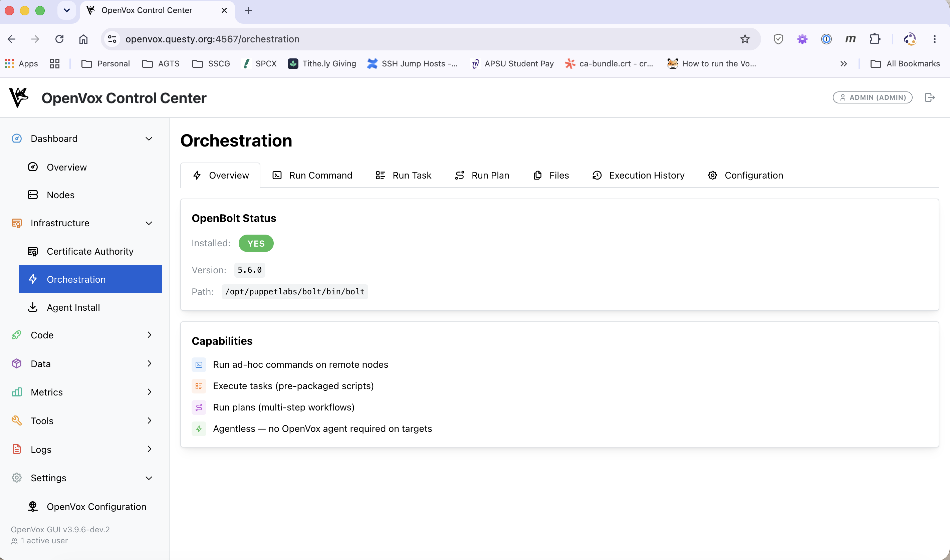Select Orchestration in the sidebar
This screenshot has width=950, height=560.
(90, 279)
